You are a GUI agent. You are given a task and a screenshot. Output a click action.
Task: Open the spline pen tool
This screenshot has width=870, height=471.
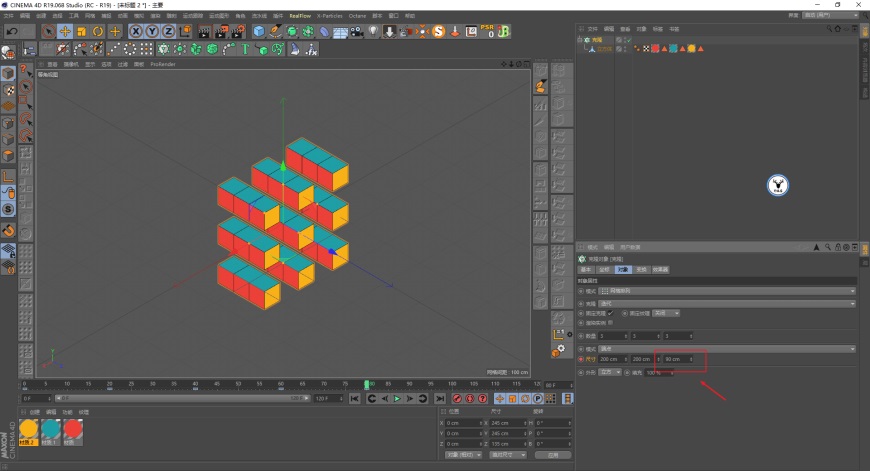point(275,32)
